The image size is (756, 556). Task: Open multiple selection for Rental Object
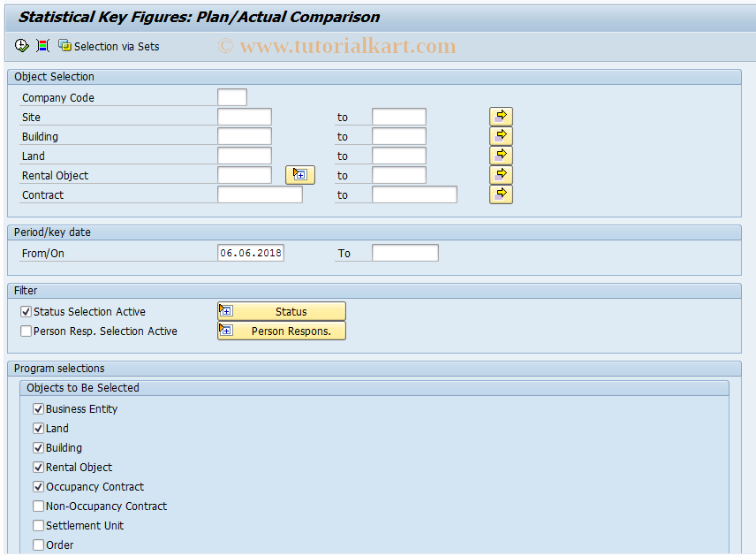[501, 175]
